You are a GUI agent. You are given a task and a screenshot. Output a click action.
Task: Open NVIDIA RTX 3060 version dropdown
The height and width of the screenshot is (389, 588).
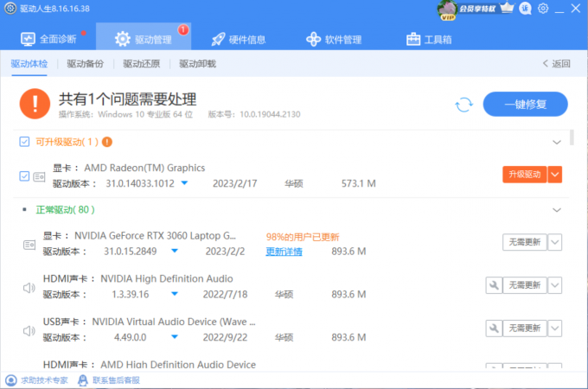coord(175,251)
